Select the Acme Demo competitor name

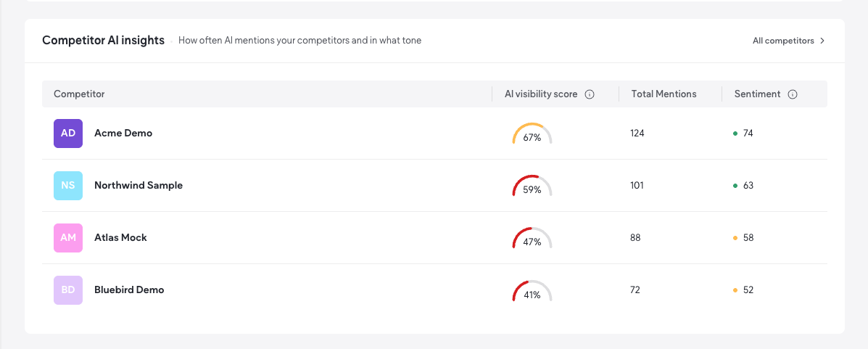[123, 133]
